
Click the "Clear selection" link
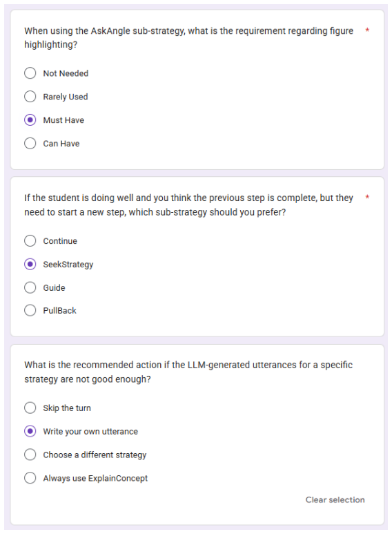tap(335, 499)
